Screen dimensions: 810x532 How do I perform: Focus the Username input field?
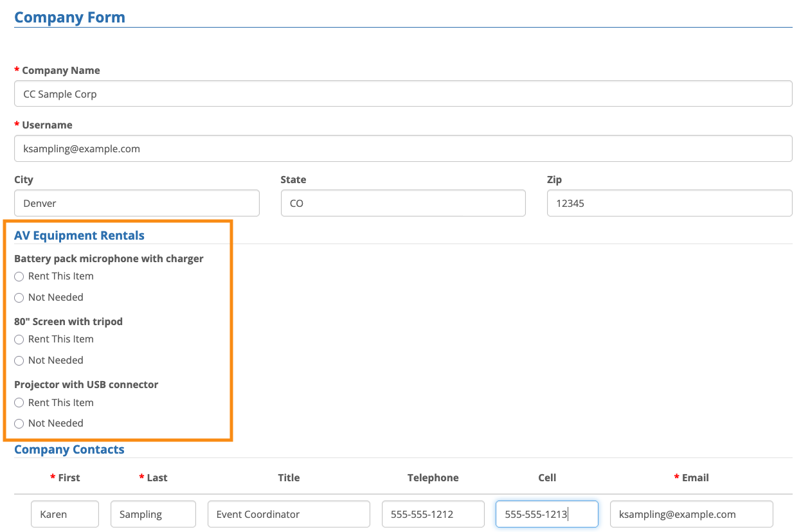click(402, 148)
